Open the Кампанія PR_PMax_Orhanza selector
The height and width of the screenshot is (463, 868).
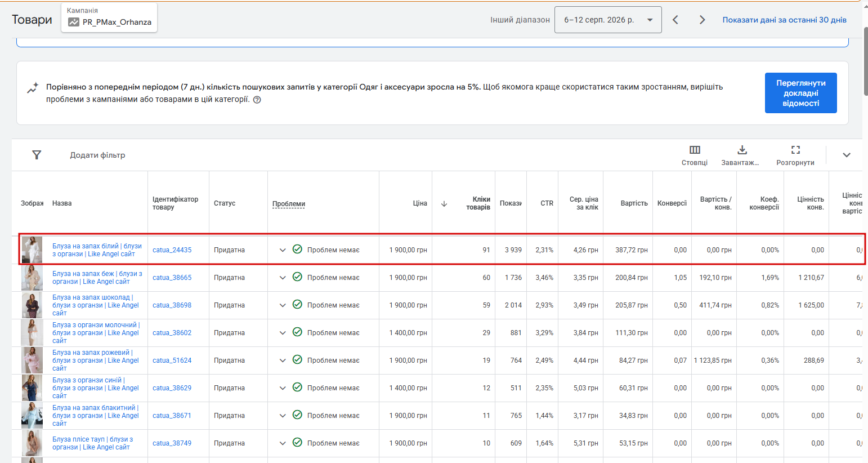(x=109, y=17)
